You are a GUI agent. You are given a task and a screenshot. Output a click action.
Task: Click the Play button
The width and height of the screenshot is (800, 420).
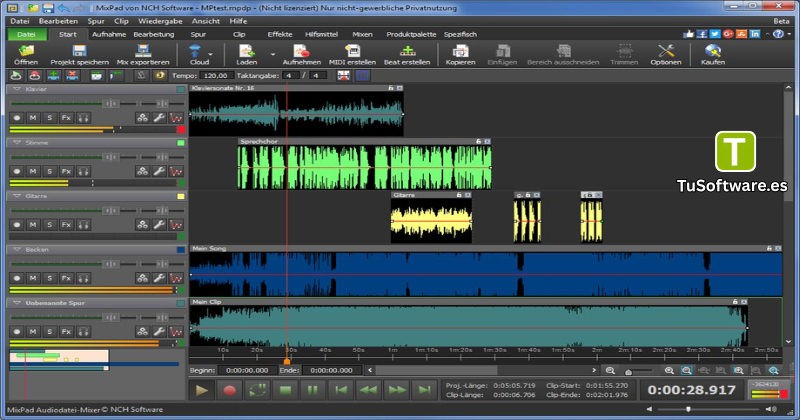[x=202, y=390]
